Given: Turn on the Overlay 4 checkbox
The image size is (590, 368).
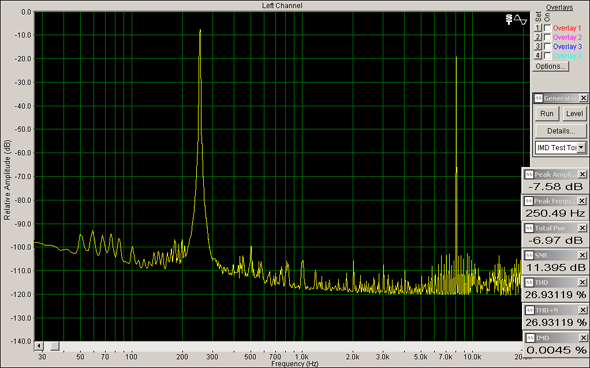Looking at the screenshot, I should [x=548, y=56].
